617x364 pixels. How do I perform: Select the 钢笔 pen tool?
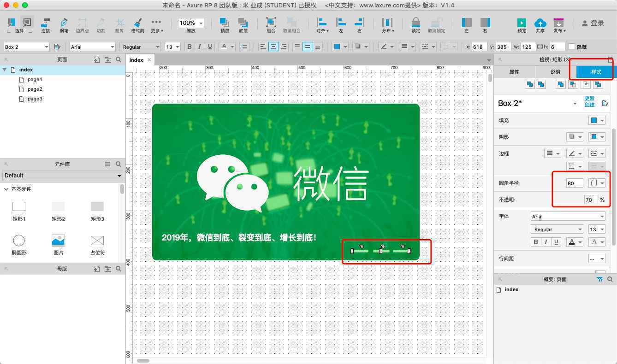[x=64, y=25]
